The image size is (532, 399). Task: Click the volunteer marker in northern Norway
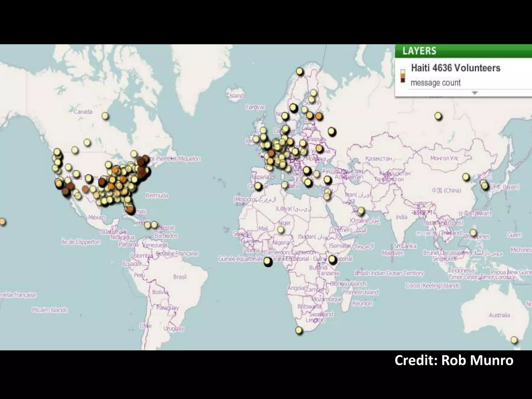tap(300, 71)
